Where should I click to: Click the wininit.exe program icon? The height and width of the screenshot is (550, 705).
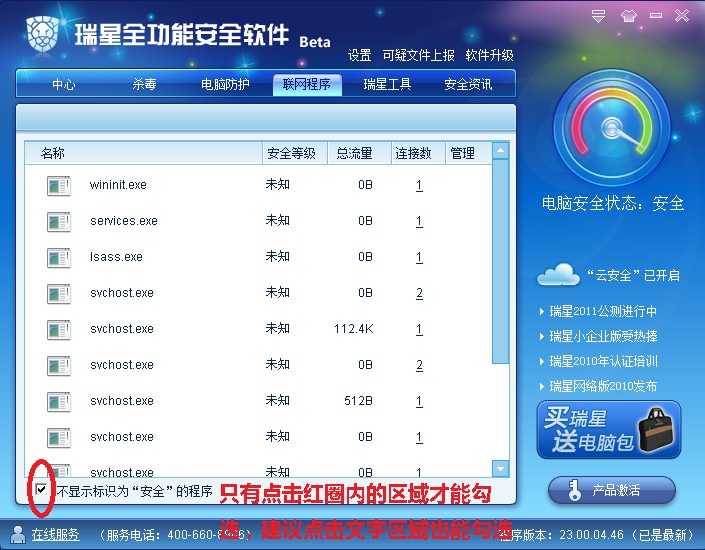click(58, 185)
